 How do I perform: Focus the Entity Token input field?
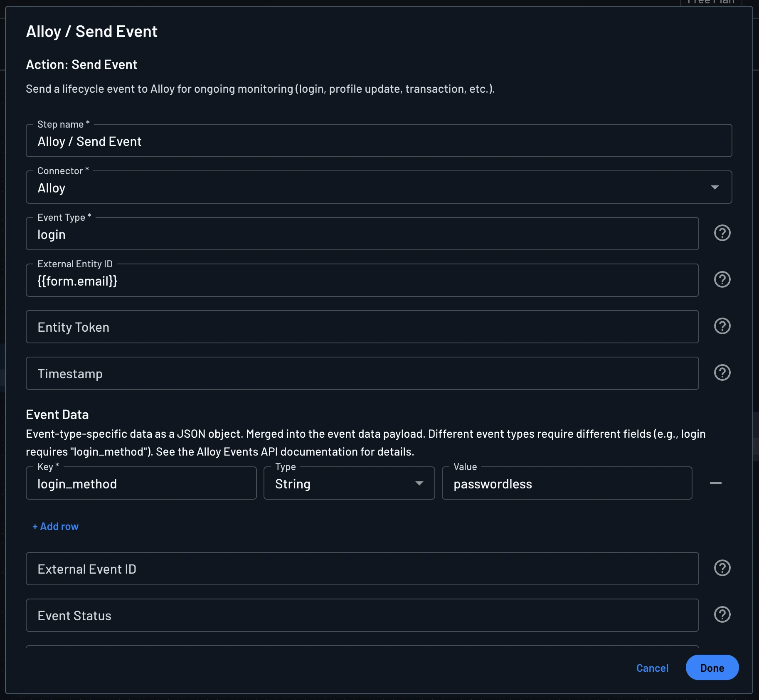362,327
